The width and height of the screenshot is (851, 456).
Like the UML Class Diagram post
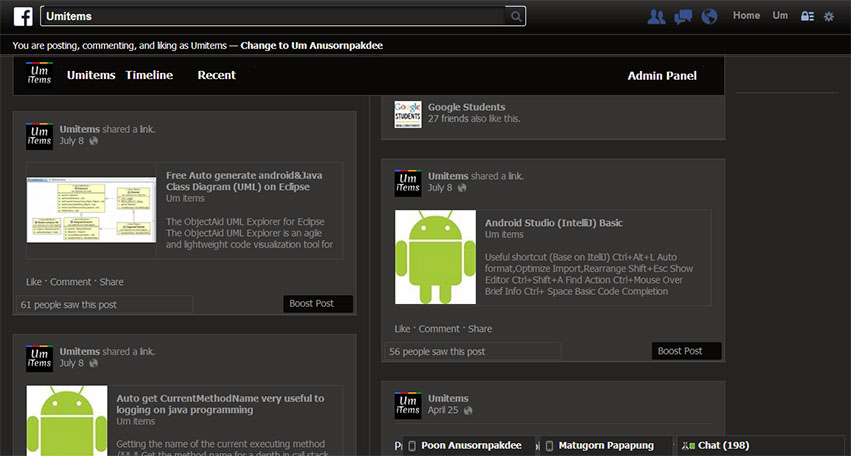click(x=34, y=282)
